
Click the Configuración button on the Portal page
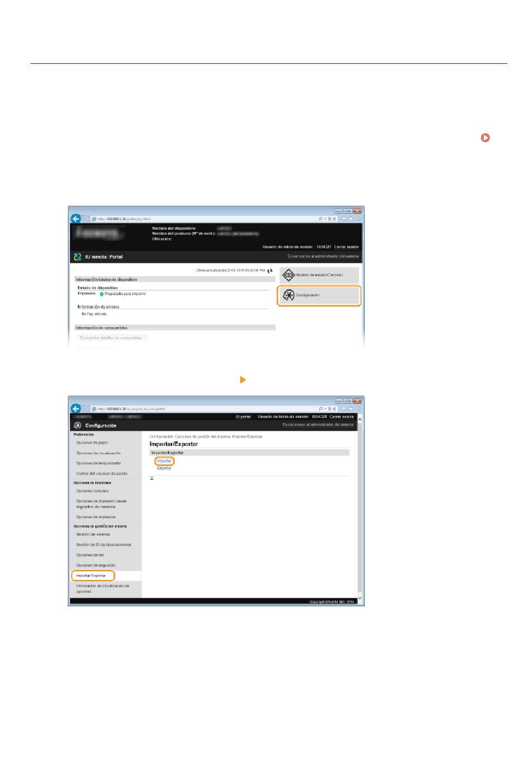tap(319, 295)
